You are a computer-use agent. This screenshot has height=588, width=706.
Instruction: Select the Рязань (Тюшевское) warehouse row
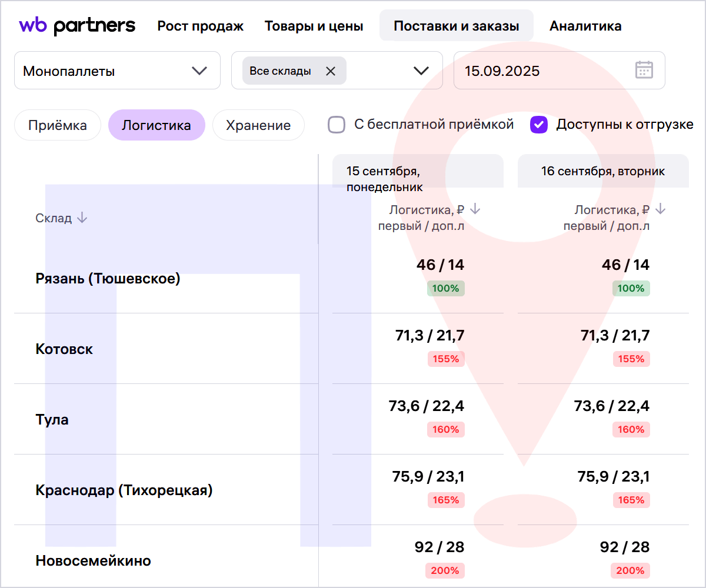click(108, 278)
